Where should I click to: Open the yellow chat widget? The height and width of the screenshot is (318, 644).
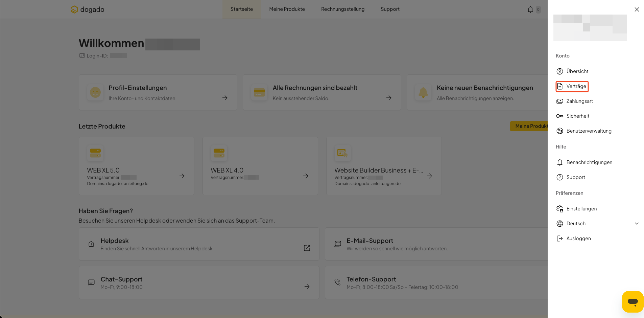pos(633,301)
